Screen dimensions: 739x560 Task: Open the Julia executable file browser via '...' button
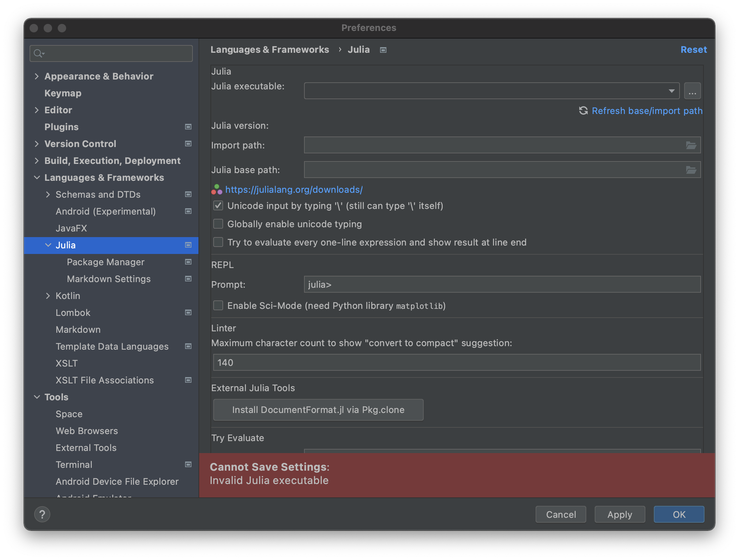[692, 90]
